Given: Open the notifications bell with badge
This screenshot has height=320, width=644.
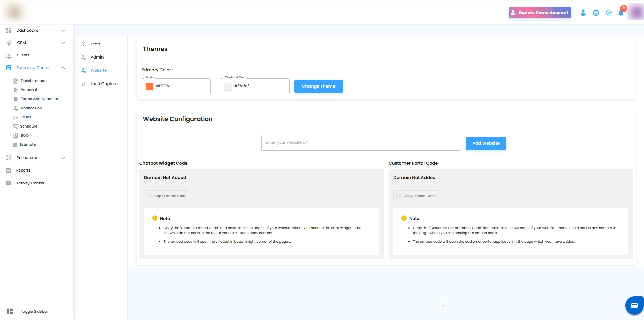Looking at the screenshot, I should (x=621, y=12).
